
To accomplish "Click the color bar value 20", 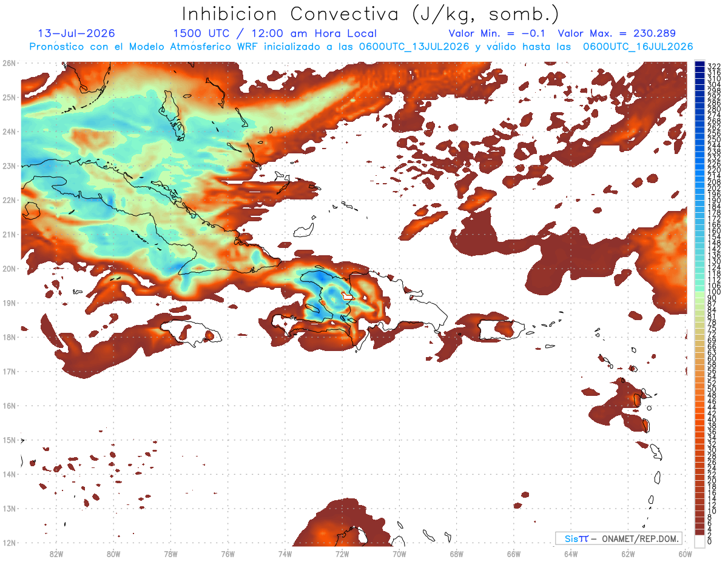I will [x=712, y=481].
